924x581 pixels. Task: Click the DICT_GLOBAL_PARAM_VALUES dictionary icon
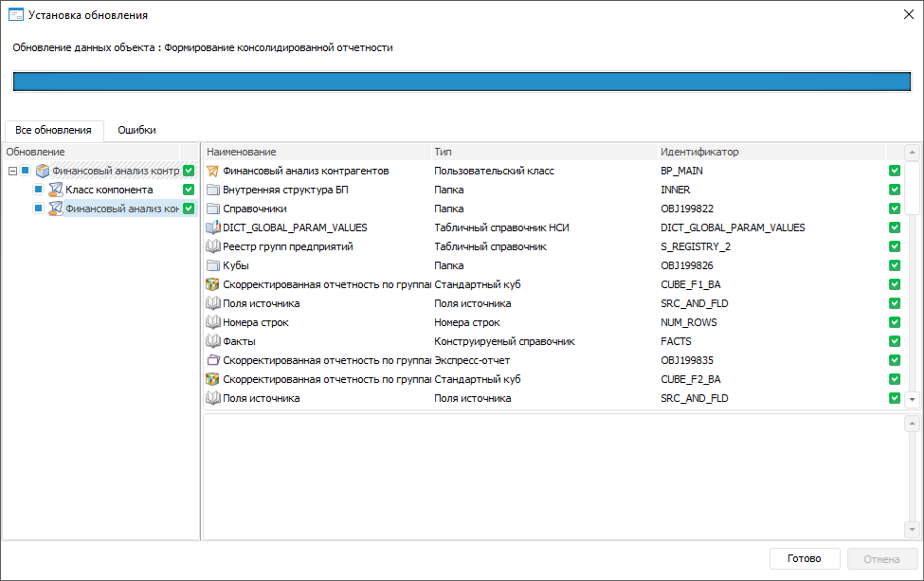pyautogui.click(x=212, y=227)
